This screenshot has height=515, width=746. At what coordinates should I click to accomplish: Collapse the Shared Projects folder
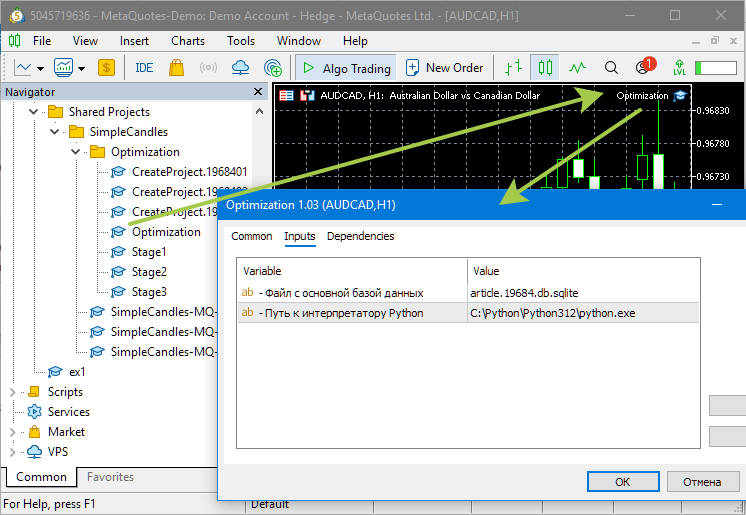33,112
